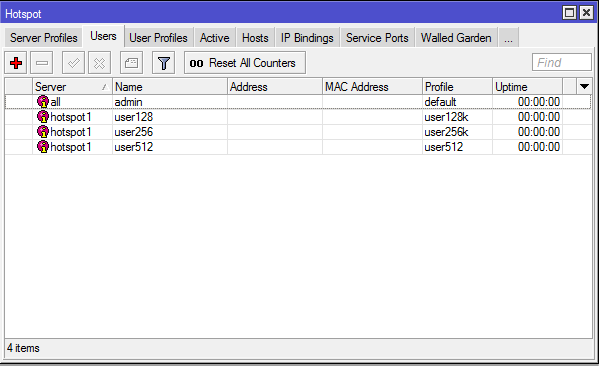The height and width of the screenshot is (366, 599).
Task: Click the user256k profile cell
Action: tap(457, 132)
